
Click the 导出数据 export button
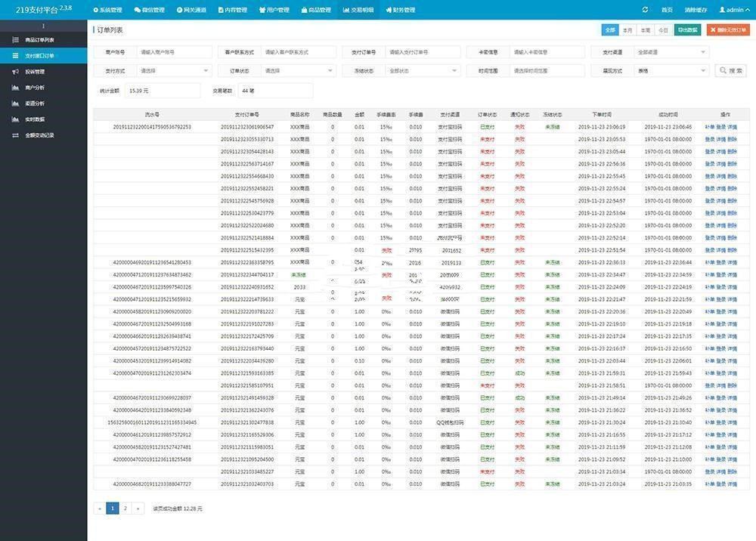pos(686,29)
